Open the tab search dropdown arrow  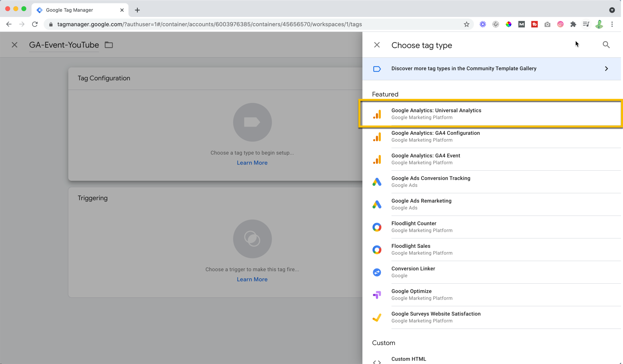[612, 10]
